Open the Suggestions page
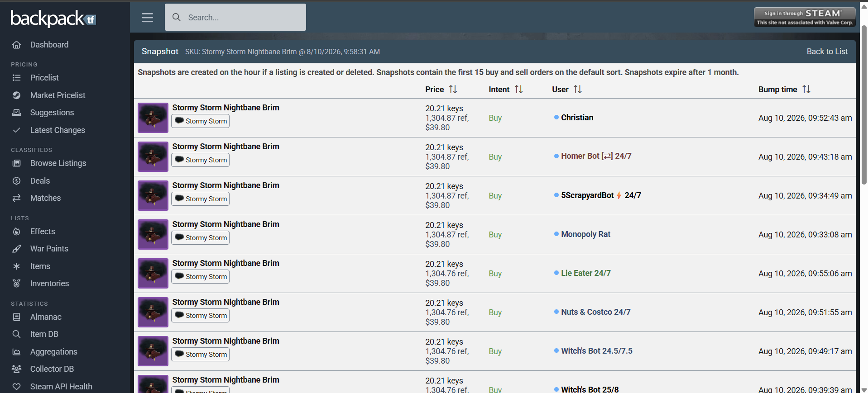Image resolution: width=868 pixels, height=393 pixels. pos(52,113)
